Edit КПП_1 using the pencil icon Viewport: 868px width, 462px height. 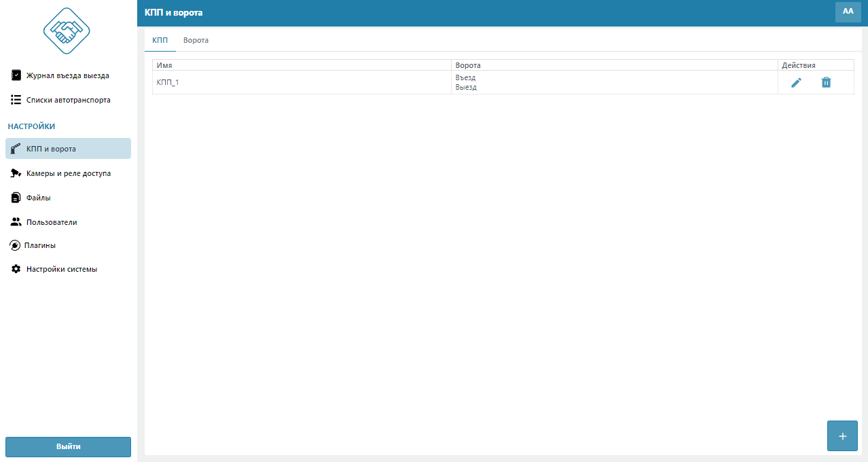[796, 83]
